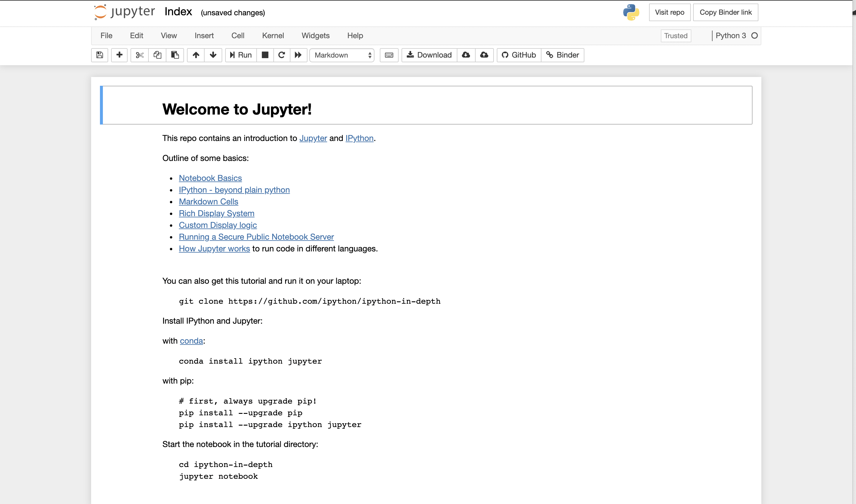The image size is (856, 504).
Task: Move selected cell down arrow
Action: 213,55
